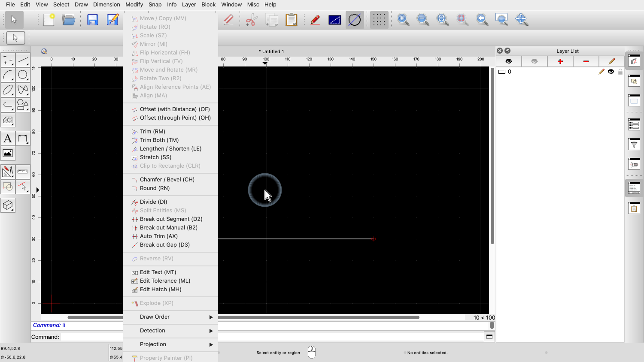The width and height of the screenshot is (644, 362).
Task: Click the remove layer minus icon
Action: (x=586, y=61)
